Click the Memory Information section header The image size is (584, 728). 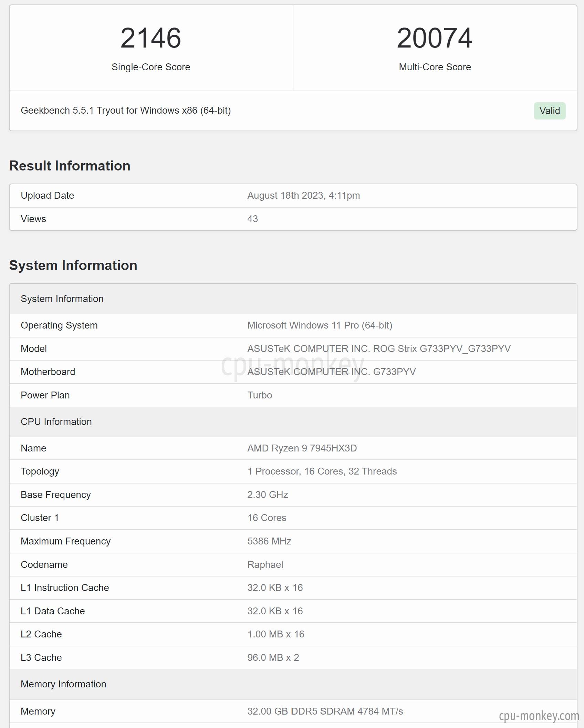tap(293, 684)
